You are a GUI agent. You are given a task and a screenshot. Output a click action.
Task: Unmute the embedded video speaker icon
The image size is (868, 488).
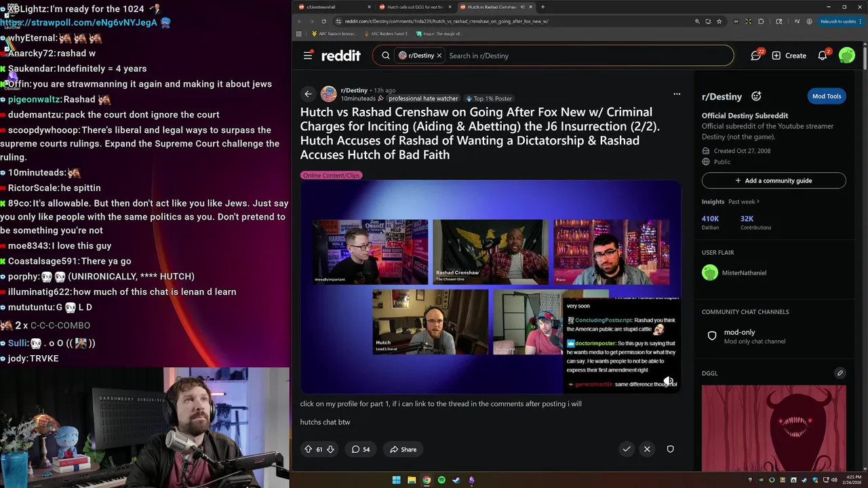pyautogui.click(x=668, y=381)
